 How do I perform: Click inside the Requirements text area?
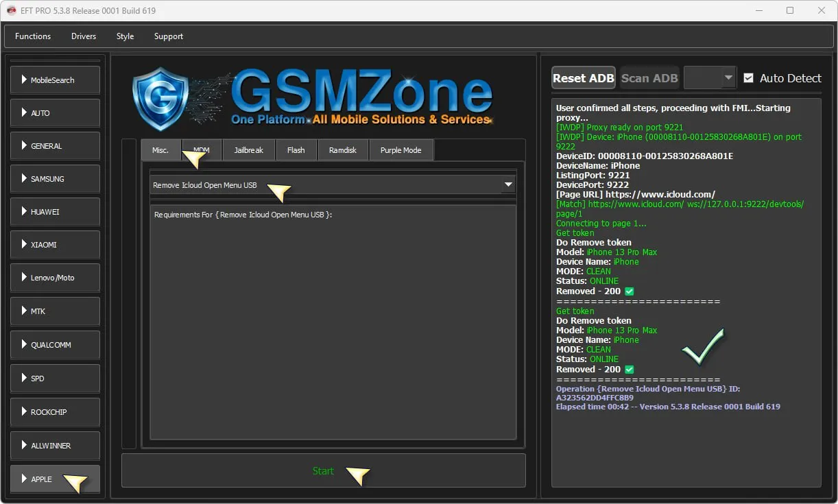coord(333,322)
